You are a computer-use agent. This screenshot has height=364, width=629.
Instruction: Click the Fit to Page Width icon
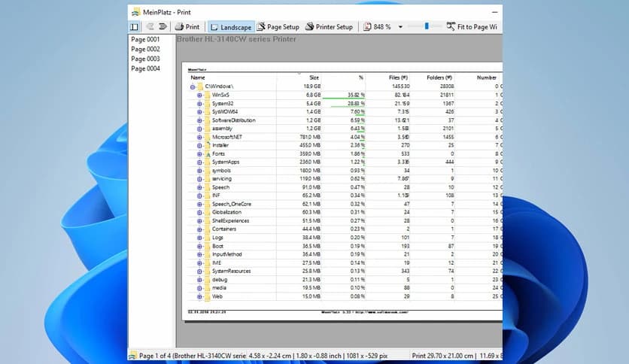point(450,27)
